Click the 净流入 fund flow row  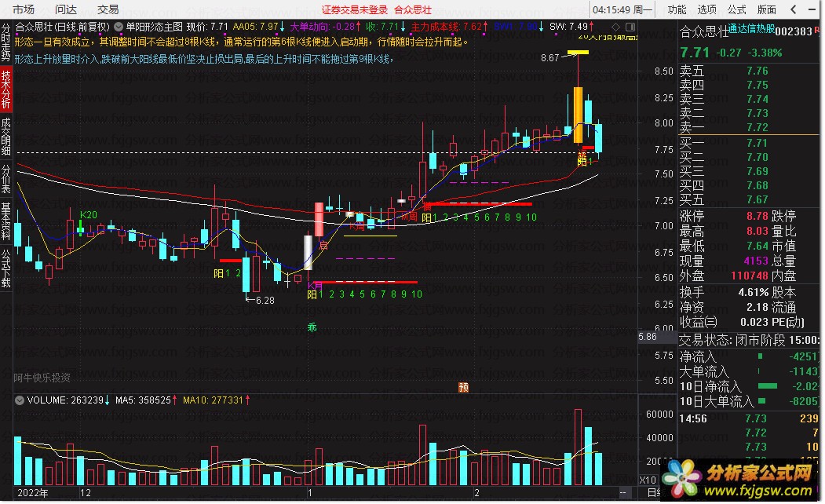click(x=750, y=356)
